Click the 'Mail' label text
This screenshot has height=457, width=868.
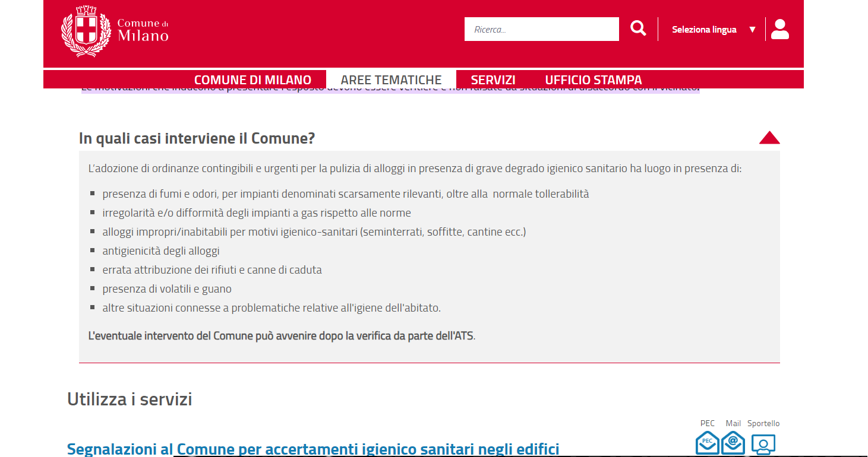733,423
